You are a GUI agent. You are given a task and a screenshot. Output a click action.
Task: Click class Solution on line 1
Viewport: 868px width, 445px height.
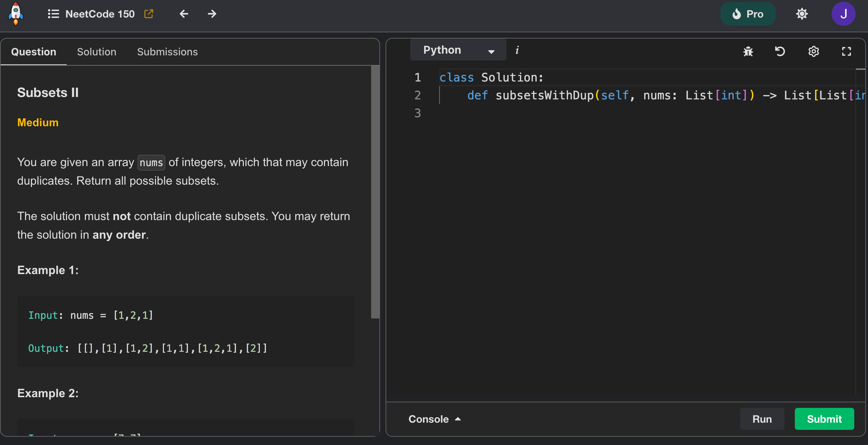[491, 78]
